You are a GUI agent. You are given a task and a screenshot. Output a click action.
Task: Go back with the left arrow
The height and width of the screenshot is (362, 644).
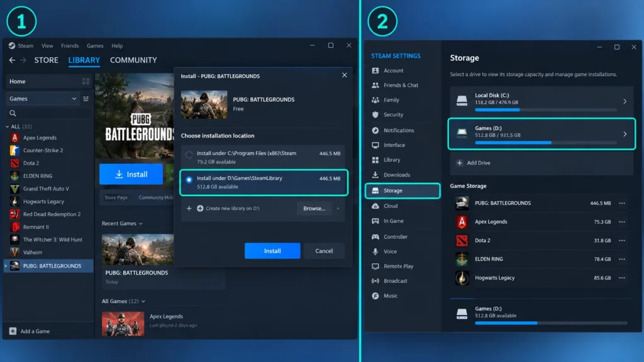pos(12,60)
